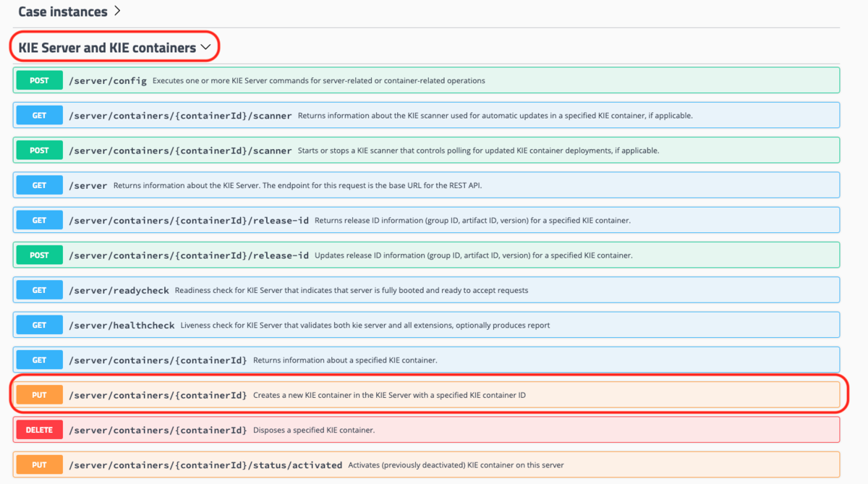This screenshot has height=484, width=868.
Task: Open 'Returns release ID information' description
Action: 472,221
